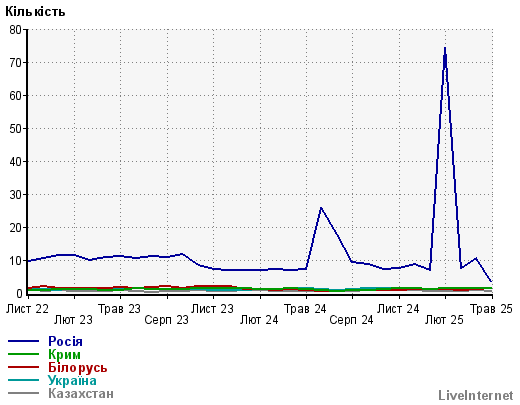Click the red Білорусь legend line swatch
This screenshot has width=520, height=405.
click(23, 367)
